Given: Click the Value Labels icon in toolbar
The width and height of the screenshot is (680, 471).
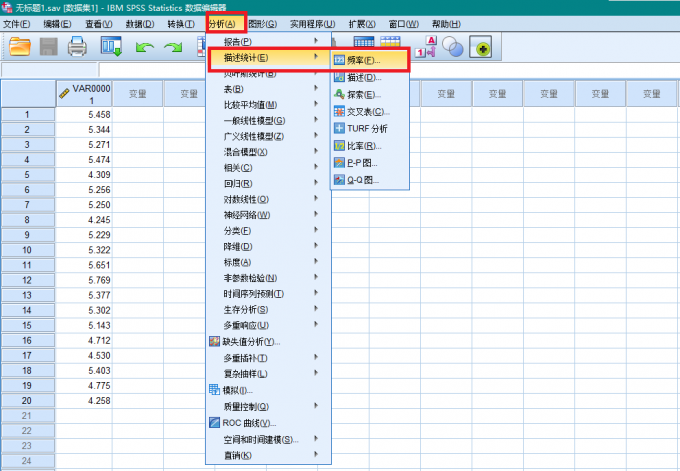Looking at the screenshot, I should coord(426,46).
